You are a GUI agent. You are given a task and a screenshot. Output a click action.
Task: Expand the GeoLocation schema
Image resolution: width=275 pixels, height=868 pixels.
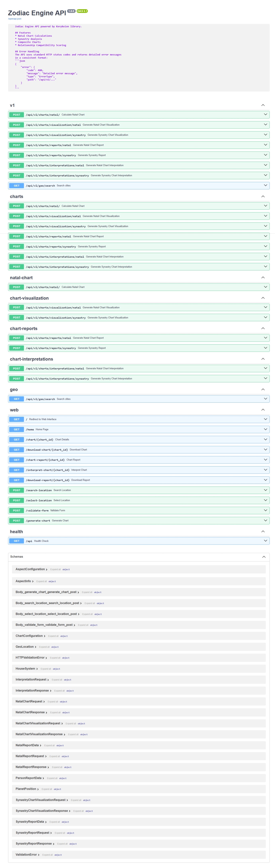click(x=26, y=647)
